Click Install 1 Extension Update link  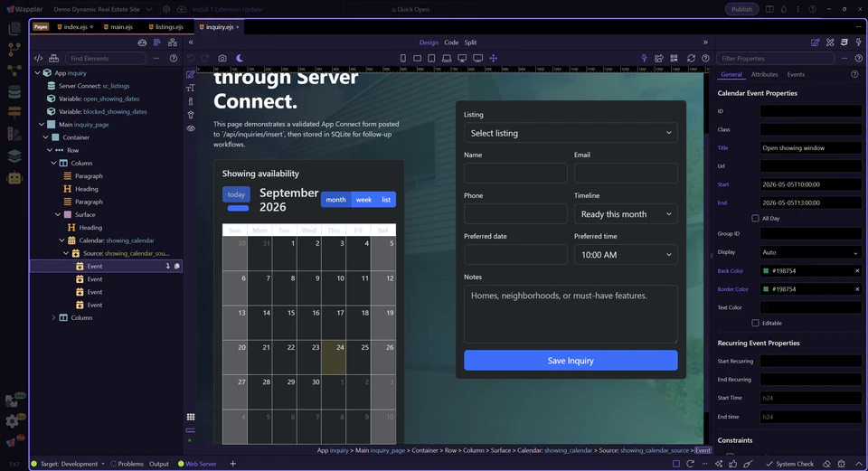228,9
